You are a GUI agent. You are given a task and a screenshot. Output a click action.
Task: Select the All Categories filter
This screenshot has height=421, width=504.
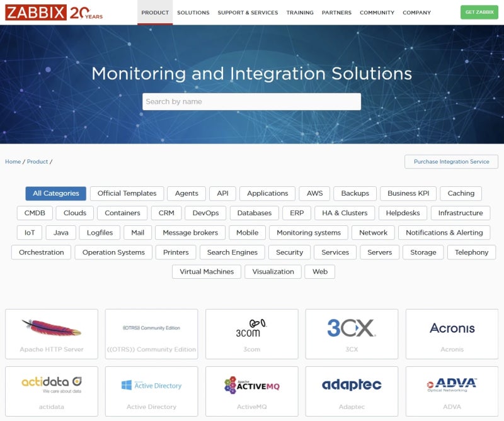click(x=56, y=193)
